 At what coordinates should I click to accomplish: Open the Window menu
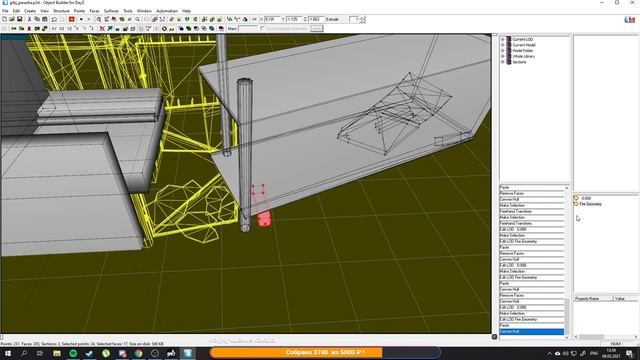pyautogui.click(x=144, y=11)
